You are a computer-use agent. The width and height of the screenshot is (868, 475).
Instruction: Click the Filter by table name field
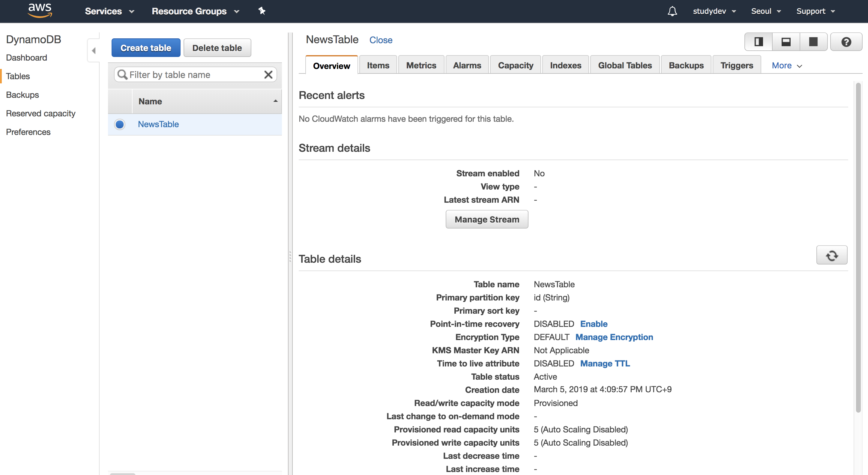tap(195, 74)
